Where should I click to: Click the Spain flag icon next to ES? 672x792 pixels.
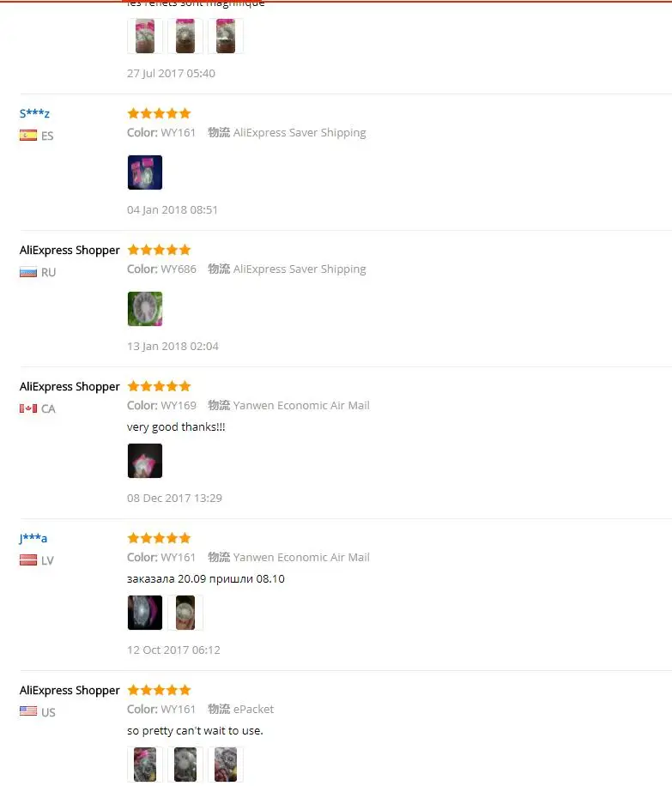(x=28, y=136)
